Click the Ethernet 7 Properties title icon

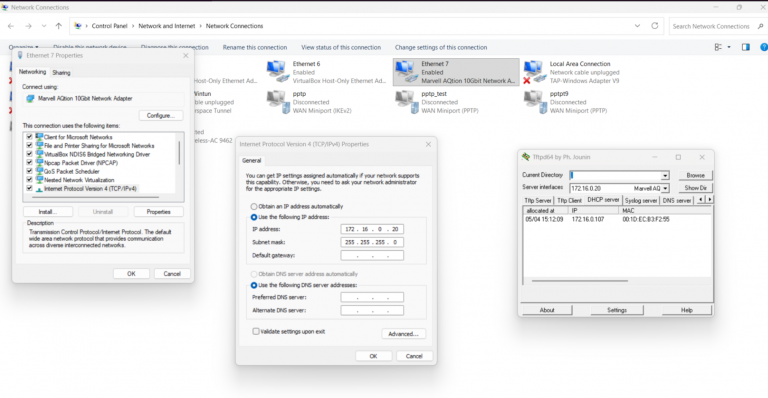(x=20, y=55)
